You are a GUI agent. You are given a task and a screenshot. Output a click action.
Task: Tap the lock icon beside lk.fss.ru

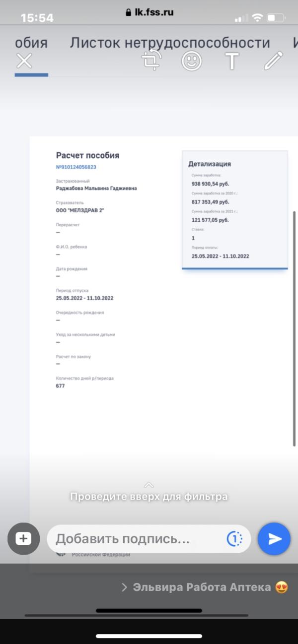129,13
